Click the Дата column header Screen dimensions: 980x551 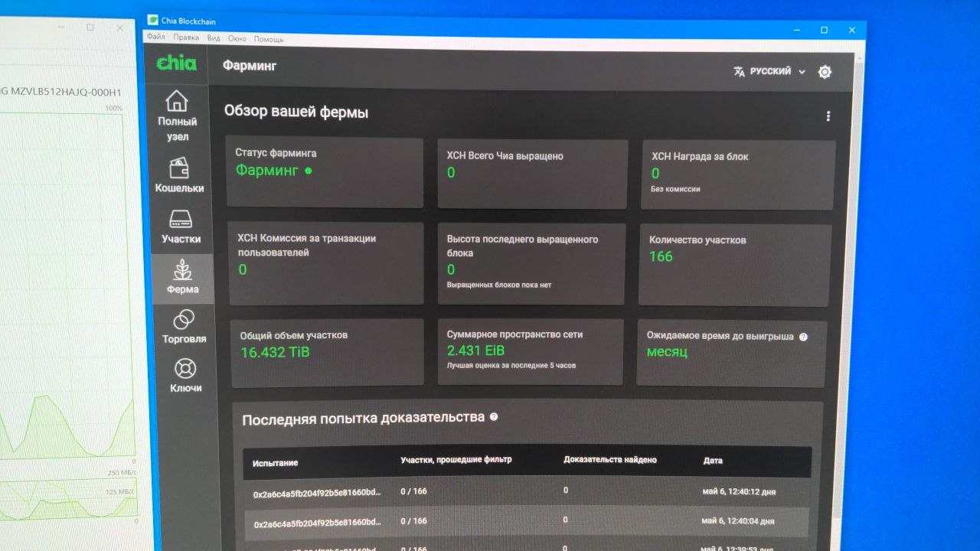point(713,461)
